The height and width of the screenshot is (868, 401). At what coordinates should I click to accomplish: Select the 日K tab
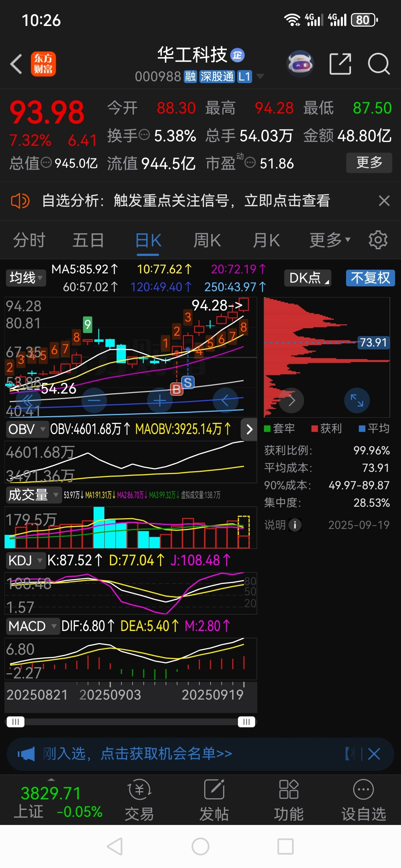click(148, 240)
